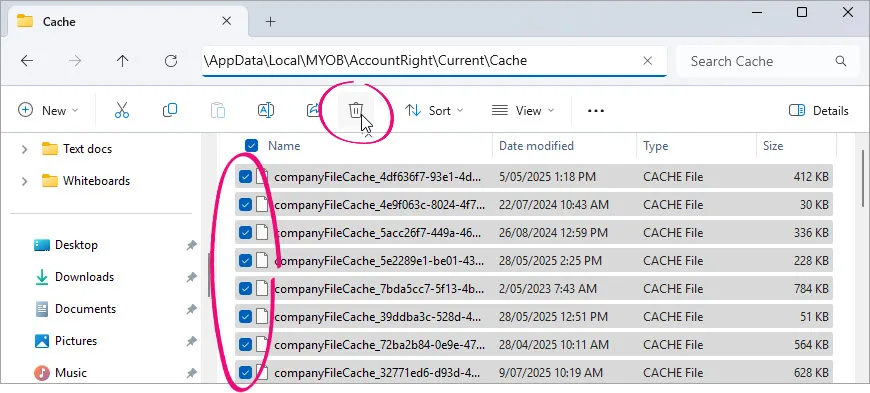Screen dimensions: 870x393
Task: Click the Delete trash can icon
Action: pyautogui.click(x=355, y=110)
